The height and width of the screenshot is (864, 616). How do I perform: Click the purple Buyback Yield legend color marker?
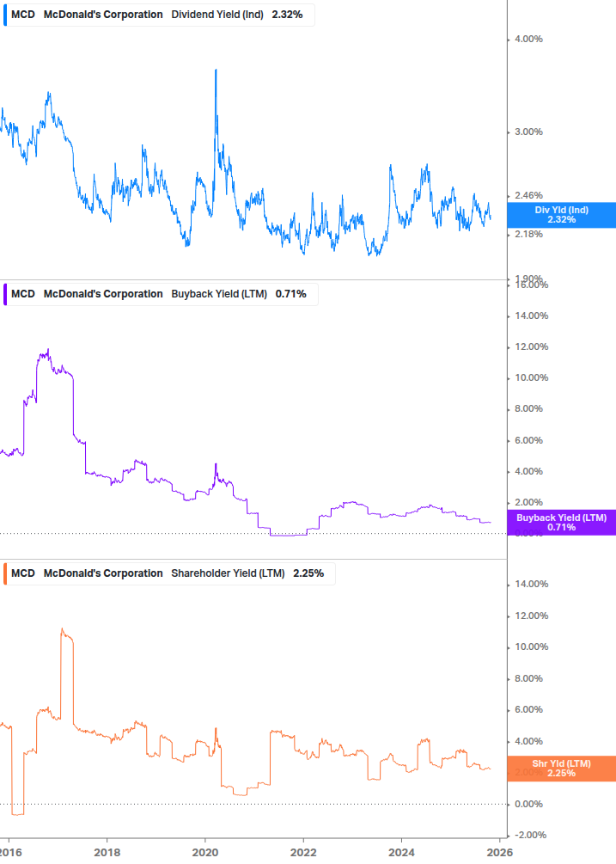coord(5,294)
